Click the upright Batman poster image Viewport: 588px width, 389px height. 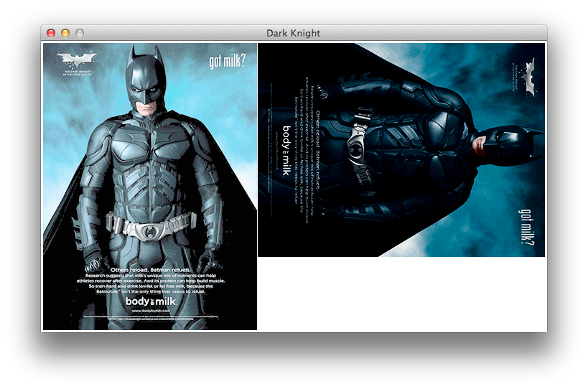point(150,187)
